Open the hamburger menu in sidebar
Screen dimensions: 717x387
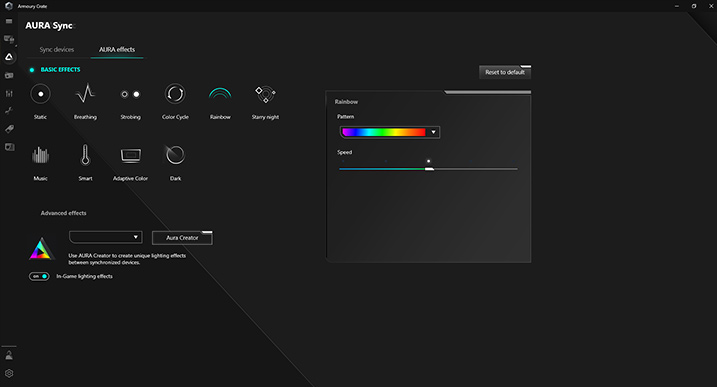coord(9,21)
